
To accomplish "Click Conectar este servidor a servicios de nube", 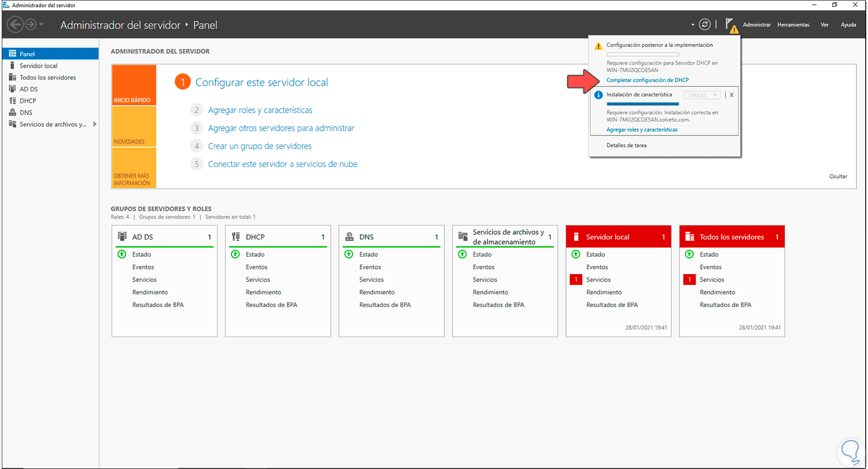I will click(283, 164).
